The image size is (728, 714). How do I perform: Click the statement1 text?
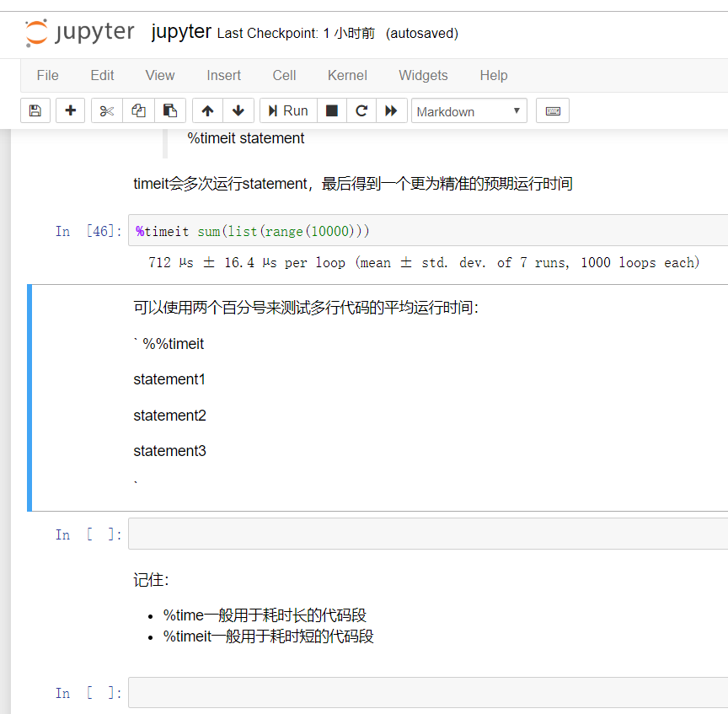click(x=169, y=379)
